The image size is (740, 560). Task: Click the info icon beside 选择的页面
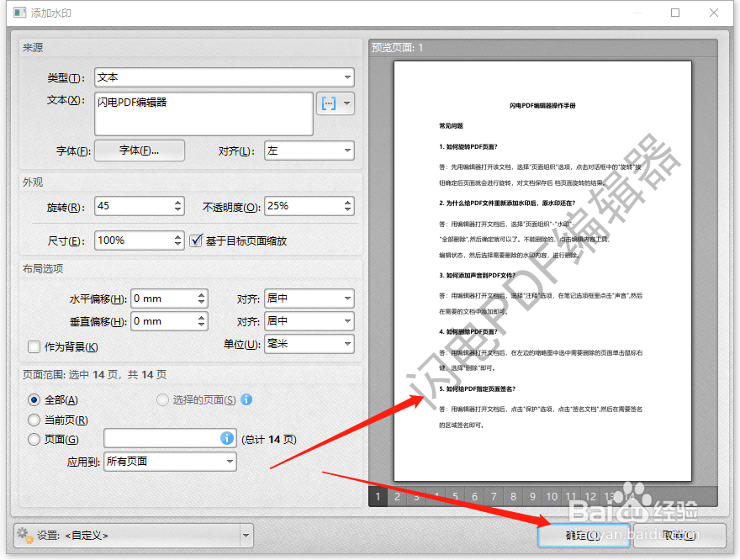coord(246,399)
